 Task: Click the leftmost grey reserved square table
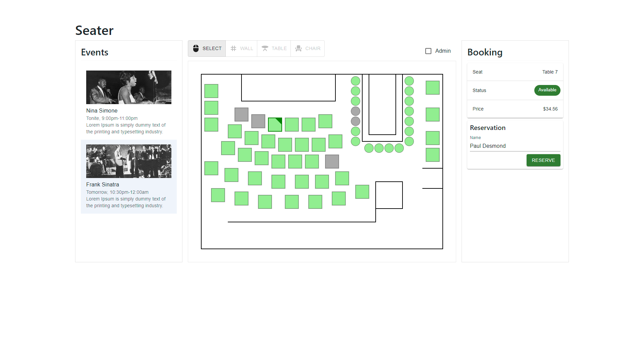pos(241,115)
